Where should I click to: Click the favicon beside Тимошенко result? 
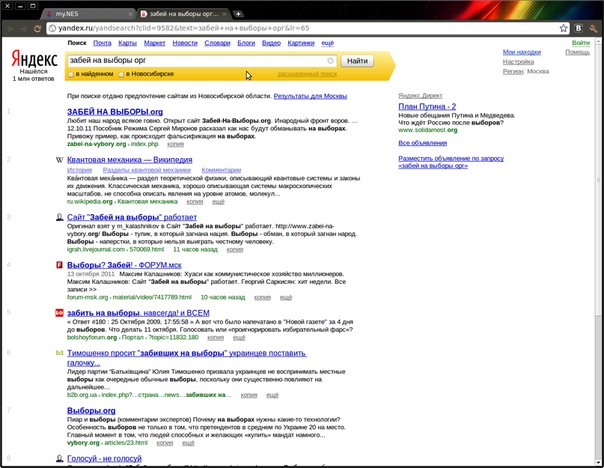point(59,353)
